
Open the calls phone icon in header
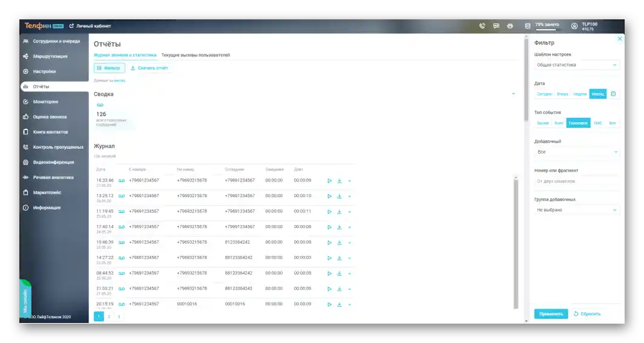(x=482, y=26)
